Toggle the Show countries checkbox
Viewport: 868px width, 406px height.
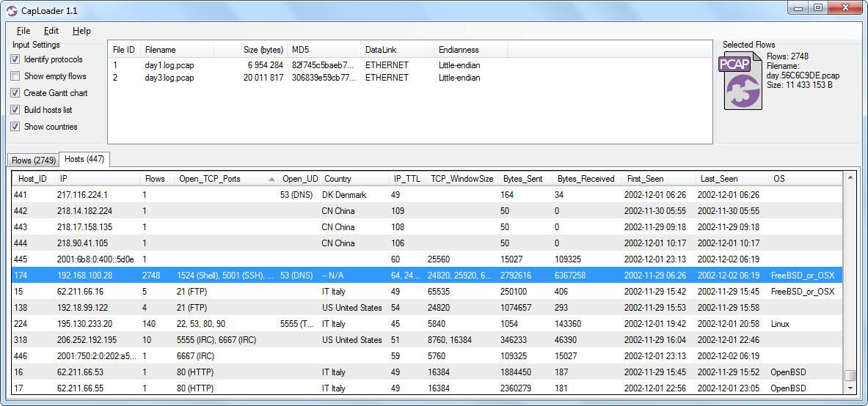tap(15, 127)
